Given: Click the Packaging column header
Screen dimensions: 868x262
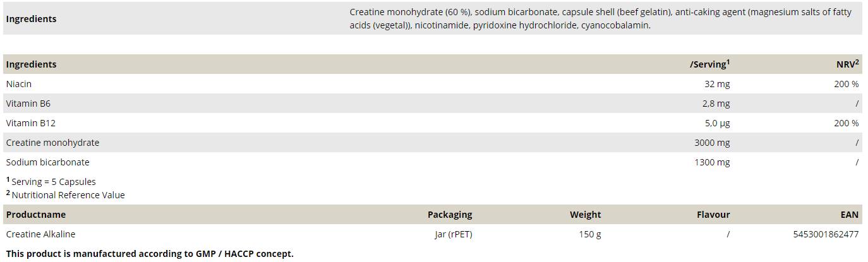Looking at the screenshot, I should click(x=449, y=215).
